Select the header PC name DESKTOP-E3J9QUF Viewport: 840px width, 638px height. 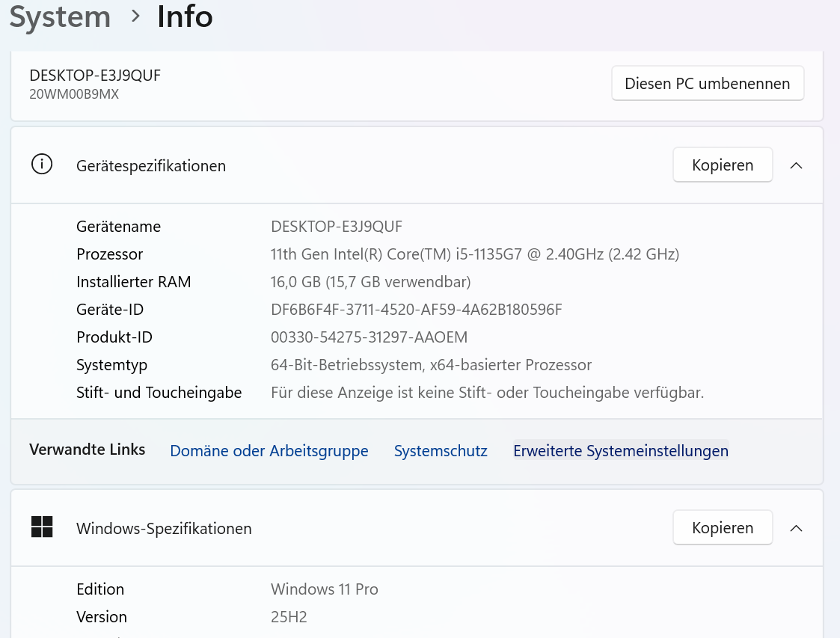click(x=95, y=76)
